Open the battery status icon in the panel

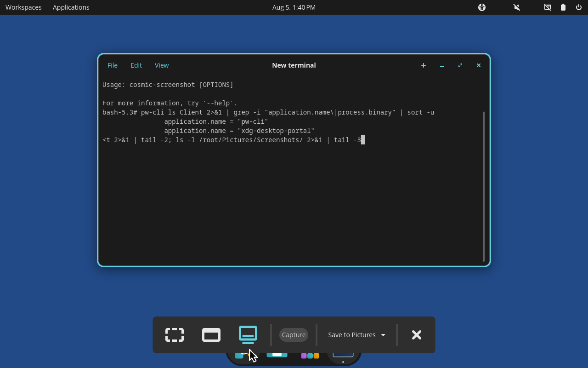[563, 7]
